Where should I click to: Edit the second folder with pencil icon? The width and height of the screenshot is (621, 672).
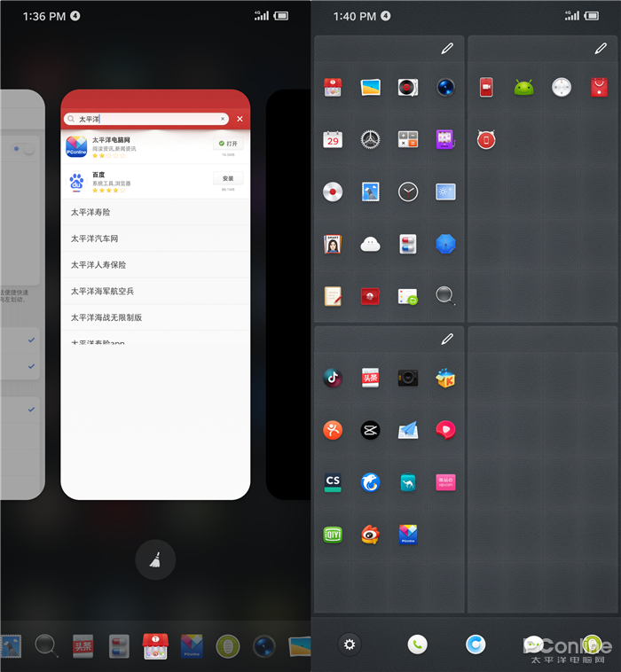[601, 49]
